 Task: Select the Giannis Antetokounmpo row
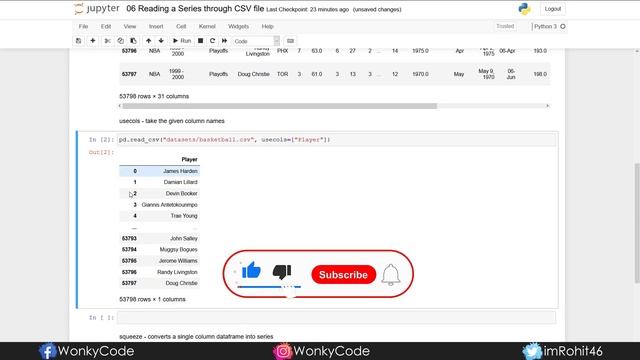pos(159,204)
